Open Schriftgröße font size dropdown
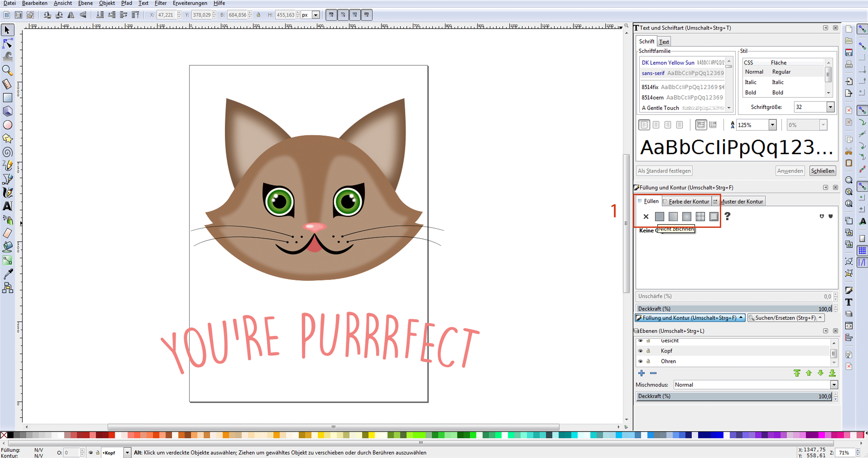This screenshot has height=458, width=868. 830,107
